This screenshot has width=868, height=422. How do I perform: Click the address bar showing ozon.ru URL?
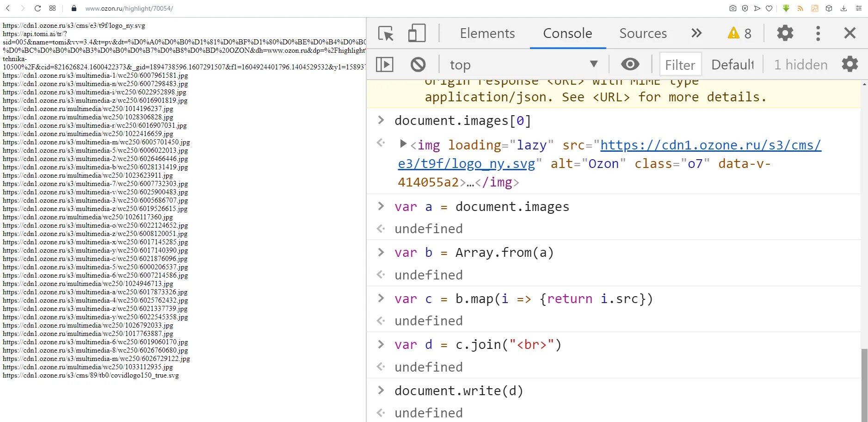click(129, 8)
